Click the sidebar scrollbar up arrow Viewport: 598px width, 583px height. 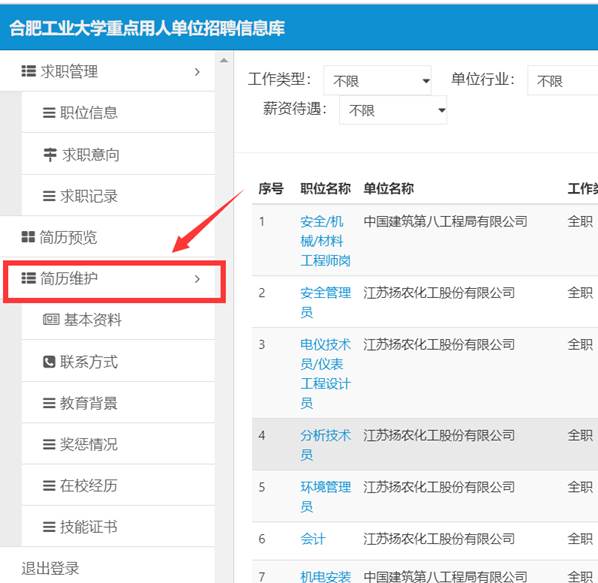(224, 60)
